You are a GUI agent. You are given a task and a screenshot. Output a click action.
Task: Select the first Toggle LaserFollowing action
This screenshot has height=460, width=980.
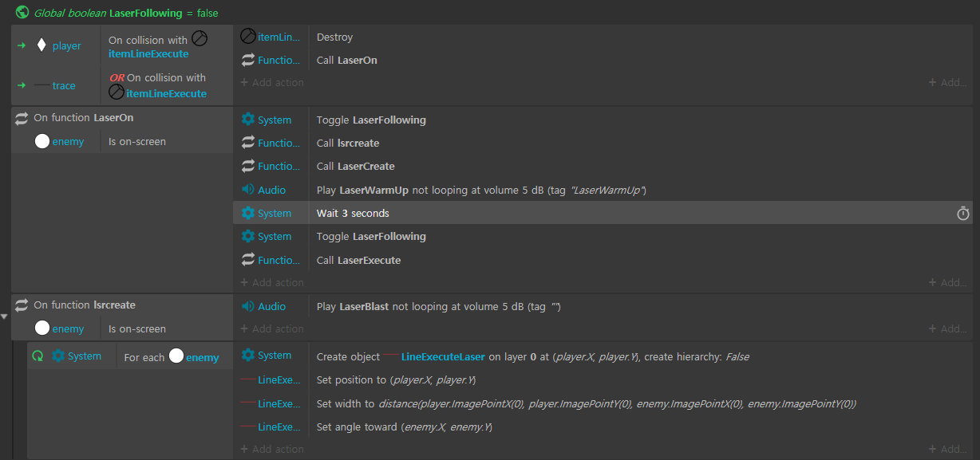[370, 120]
